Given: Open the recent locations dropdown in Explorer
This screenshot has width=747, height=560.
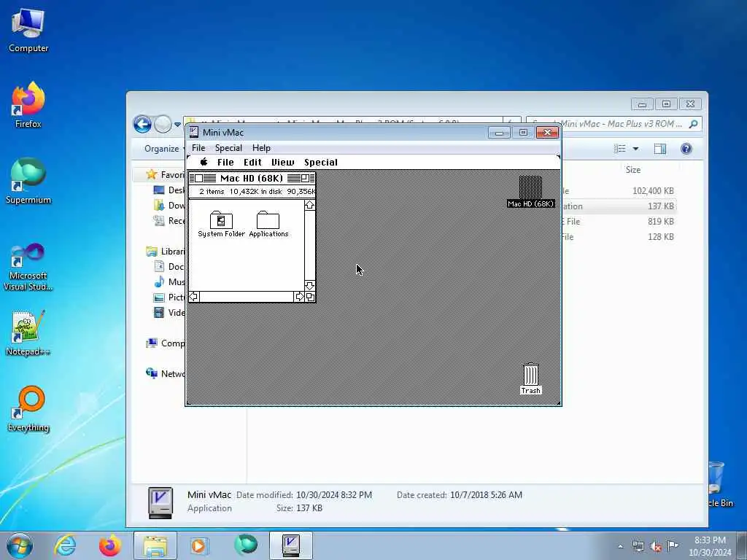Looking at the screenshot, I should click(178, 124).
